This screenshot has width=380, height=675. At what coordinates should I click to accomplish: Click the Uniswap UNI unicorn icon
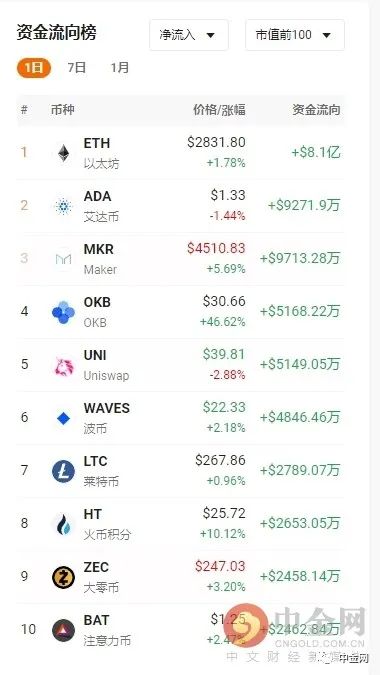[64, 365]
